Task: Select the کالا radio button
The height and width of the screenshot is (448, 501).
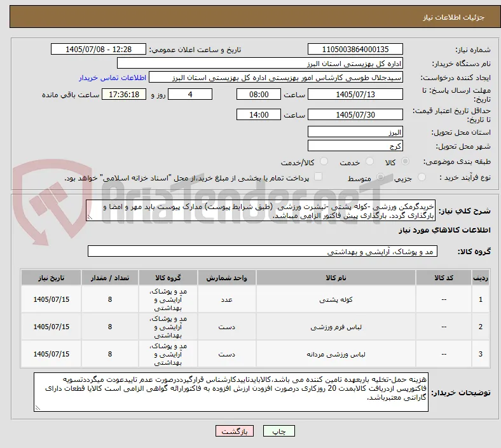Action: click(x=405, y=161)
